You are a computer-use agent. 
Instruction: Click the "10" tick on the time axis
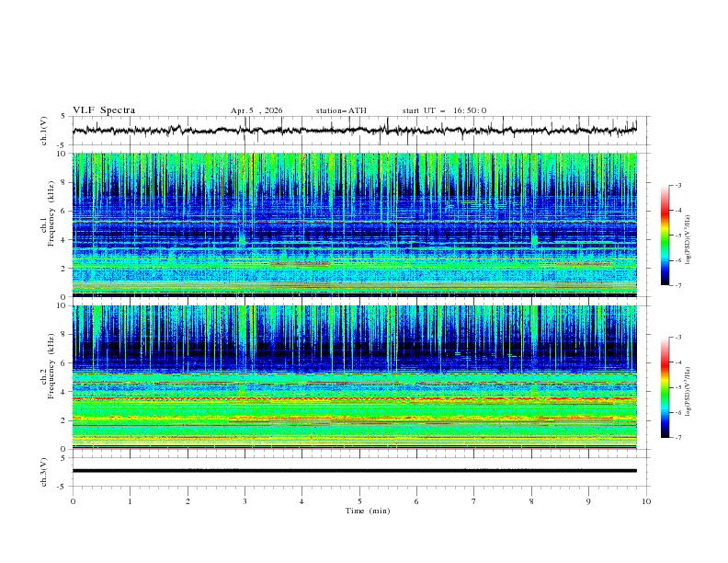click(x=646, y=501)
